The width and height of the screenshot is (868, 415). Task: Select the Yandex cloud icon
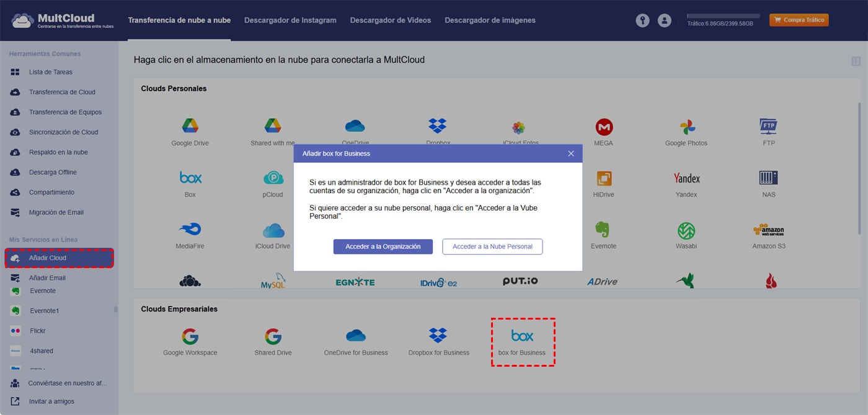pyautogui.click(x=686, y=179)
